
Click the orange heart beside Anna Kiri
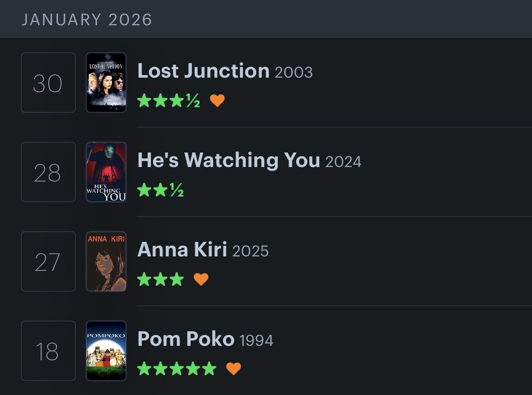coord(201,279)
